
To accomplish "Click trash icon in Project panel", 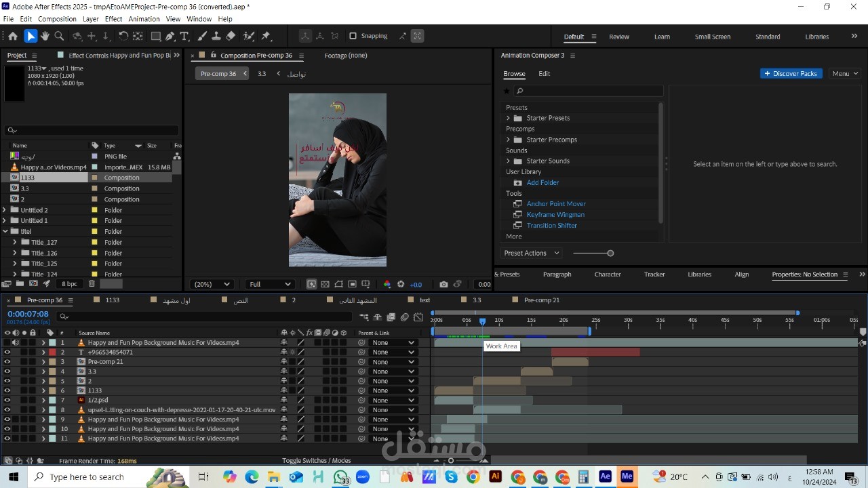I will tap(92, 284).
